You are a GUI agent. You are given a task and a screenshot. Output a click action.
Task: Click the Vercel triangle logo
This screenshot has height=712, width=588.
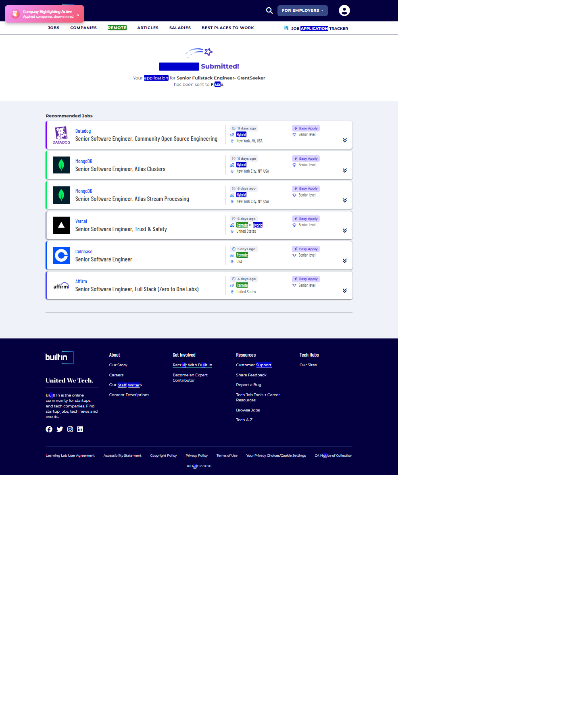(x=61, y=225)
